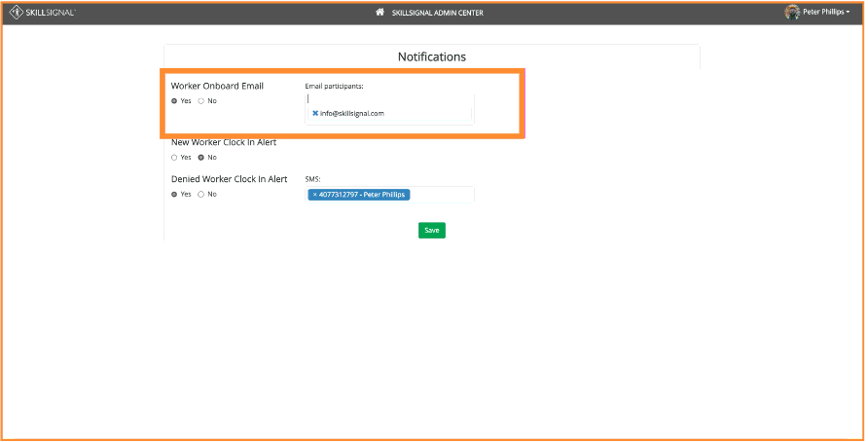
Task: Select No for New Worker Clock In Alert
Action: [201, 158]
